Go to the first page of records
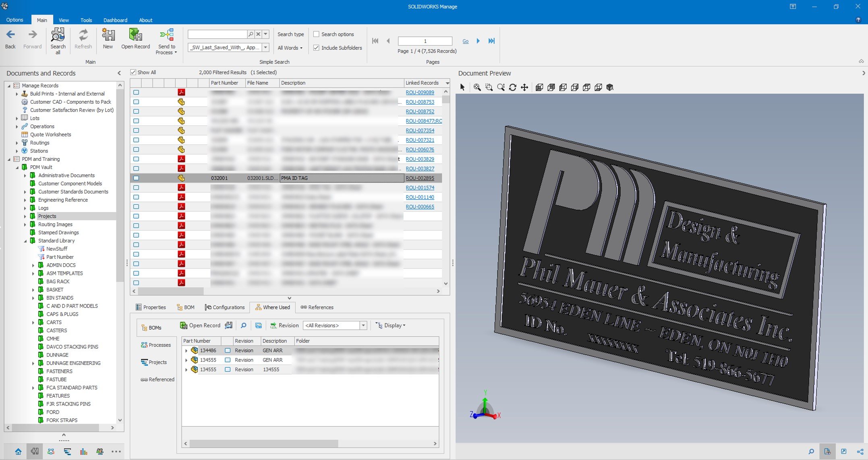The height and width of the screenshot is (460, 868). (375, 41)
